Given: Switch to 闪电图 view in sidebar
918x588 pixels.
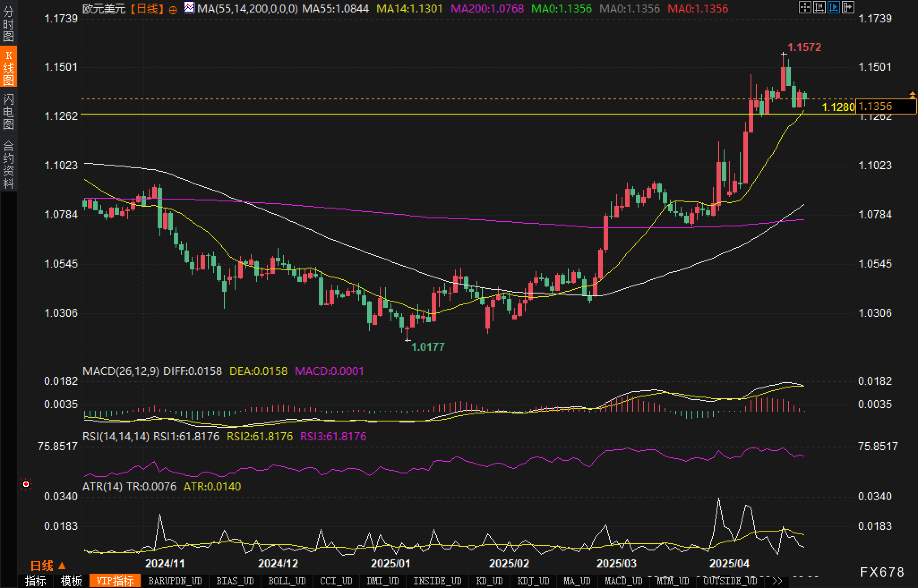Looking at the screenshot, I should pos(9,112).
